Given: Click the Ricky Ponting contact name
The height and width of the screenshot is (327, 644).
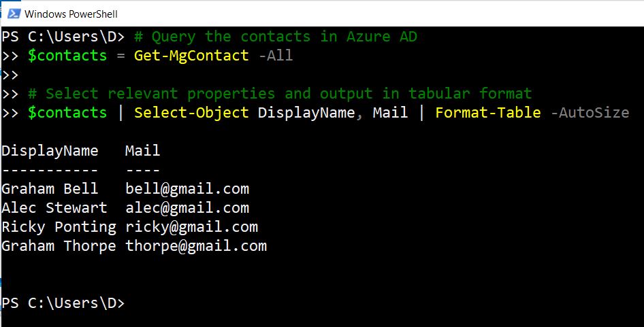Looking at the screenshot, I should pos(59,226).
